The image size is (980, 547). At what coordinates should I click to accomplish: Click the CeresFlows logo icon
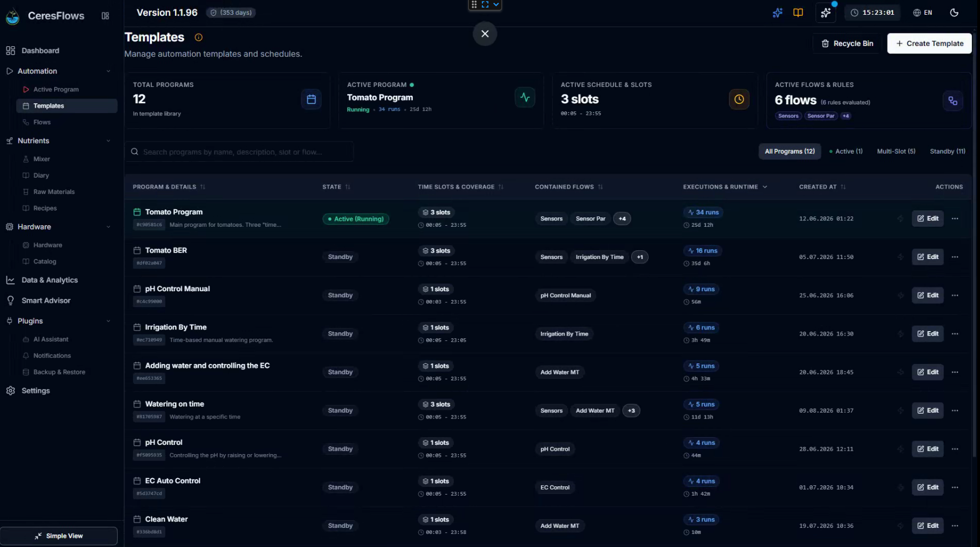click(x=13, y=17)
